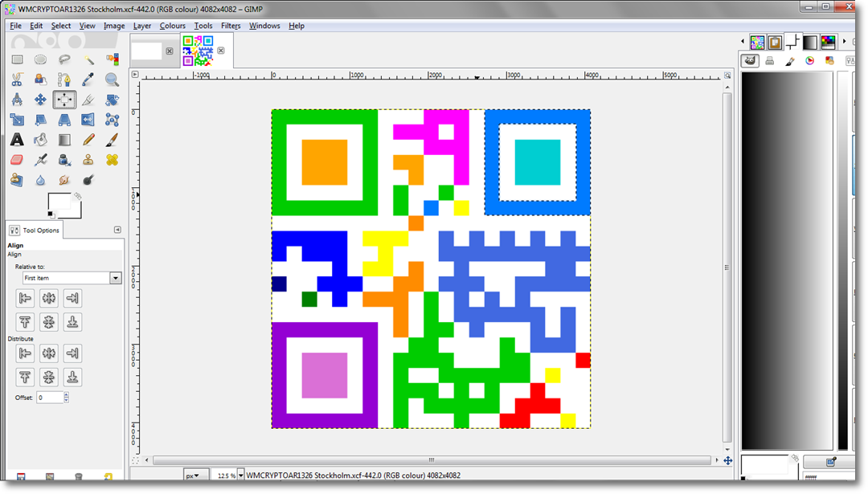Align left edge of target button

[x=25, y=298]
